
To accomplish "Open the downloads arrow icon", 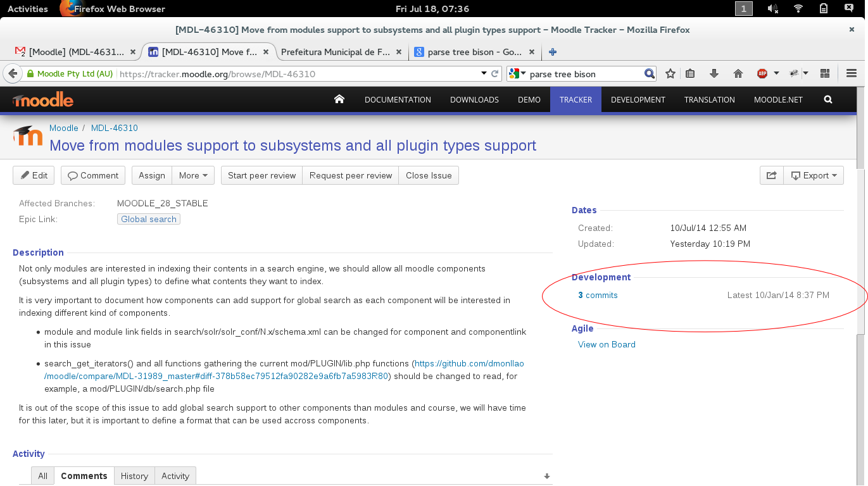I will tap(714, 73).
